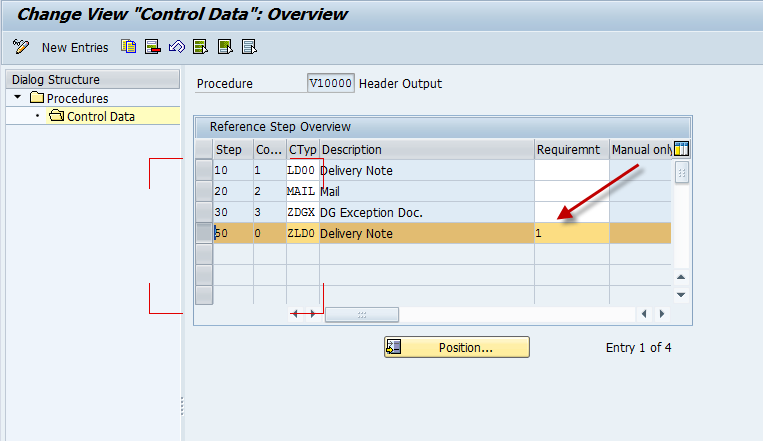The image size is (763, 441).
Task: Click counter cell for step 20
Action: click(x=270, y=191)
